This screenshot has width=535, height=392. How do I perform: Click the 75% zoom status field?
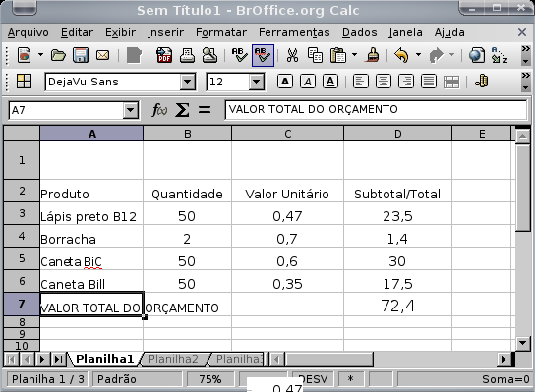[210, 379]
